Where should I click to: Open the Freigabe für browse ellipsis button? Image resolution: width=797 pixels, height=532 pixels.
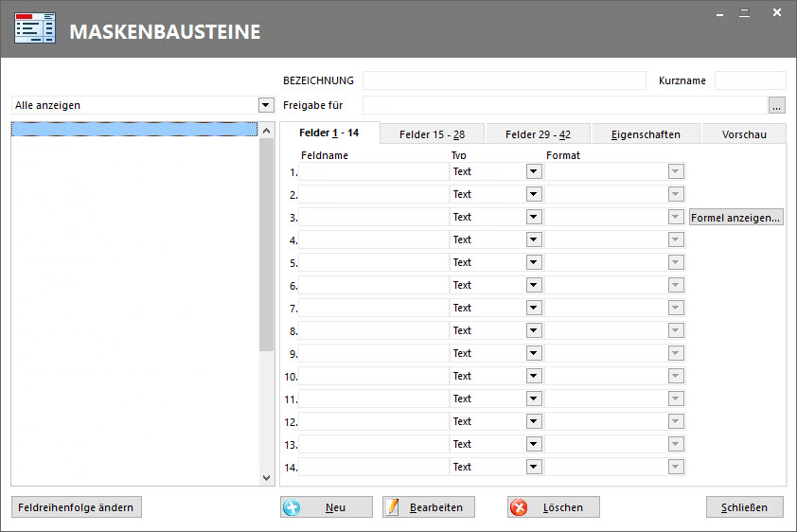(x=777, y=105)
